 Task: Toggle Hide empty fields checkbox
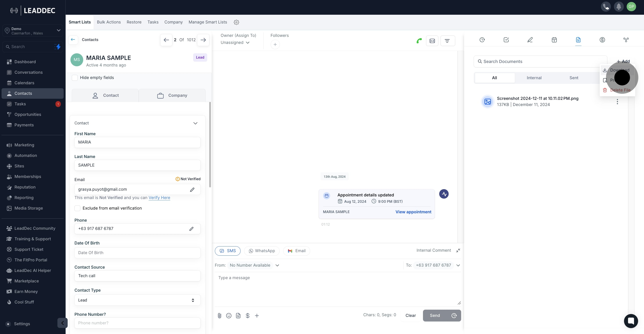75,78
